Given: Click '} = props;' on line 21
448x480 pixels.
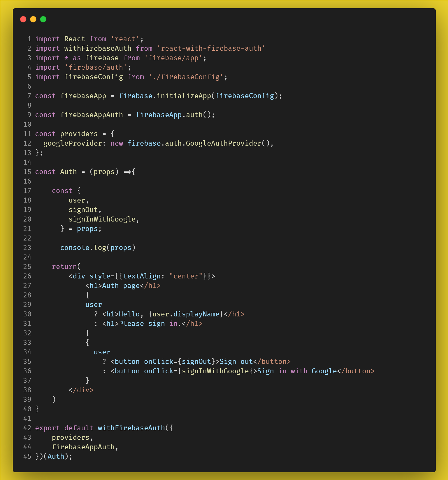Looking at the screenshot, I should click(x=81, y=229).
